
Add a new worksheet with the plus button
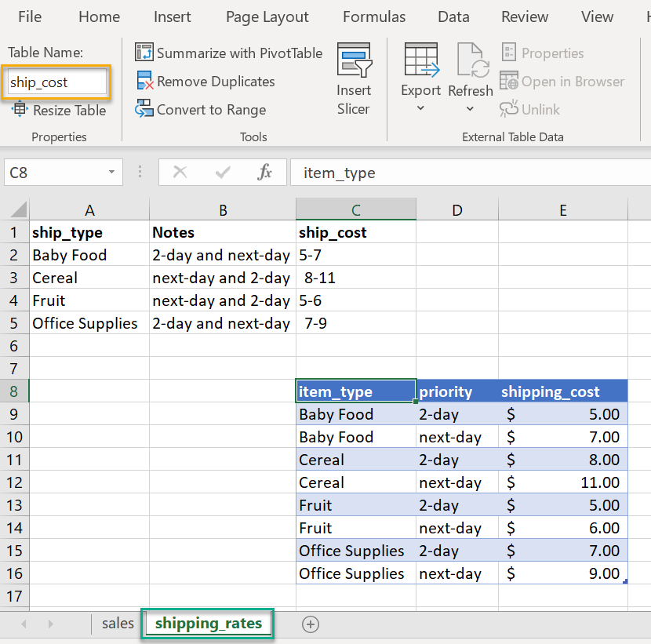311,623
